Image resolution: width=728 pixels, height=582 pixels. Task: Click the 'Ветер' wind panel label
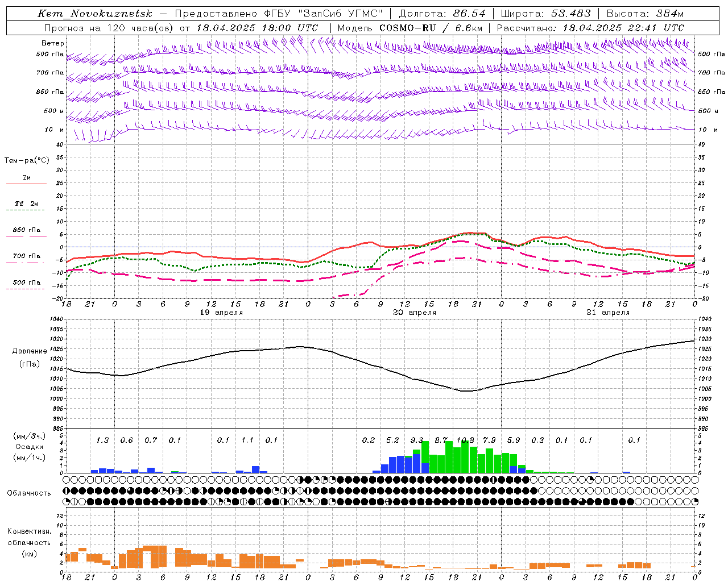pos(53,43)
